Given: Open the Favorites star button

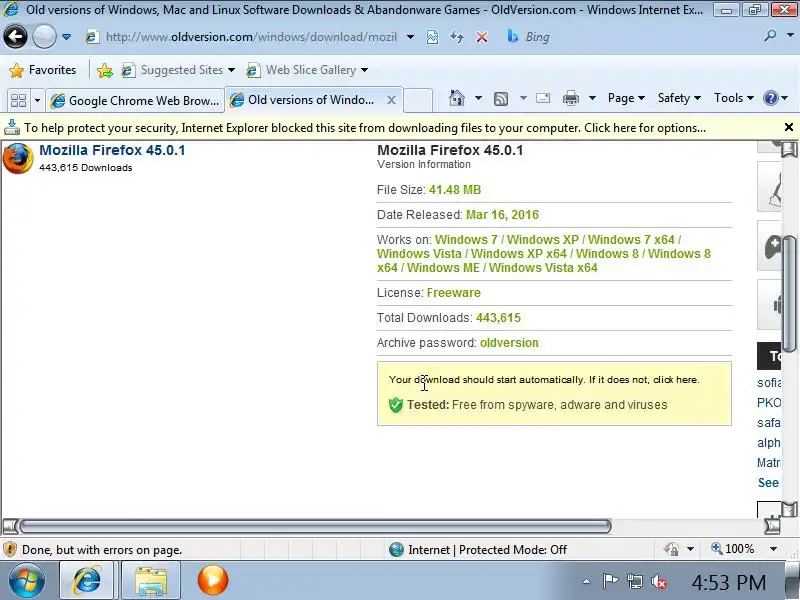Looking at the screenshot, I should coord(43,70).
